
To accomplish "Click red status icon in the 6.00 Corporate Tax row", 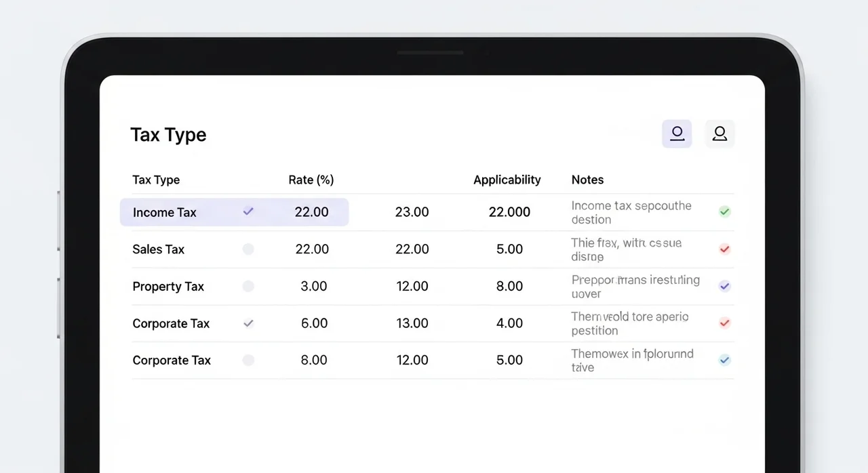I will 724,323.
